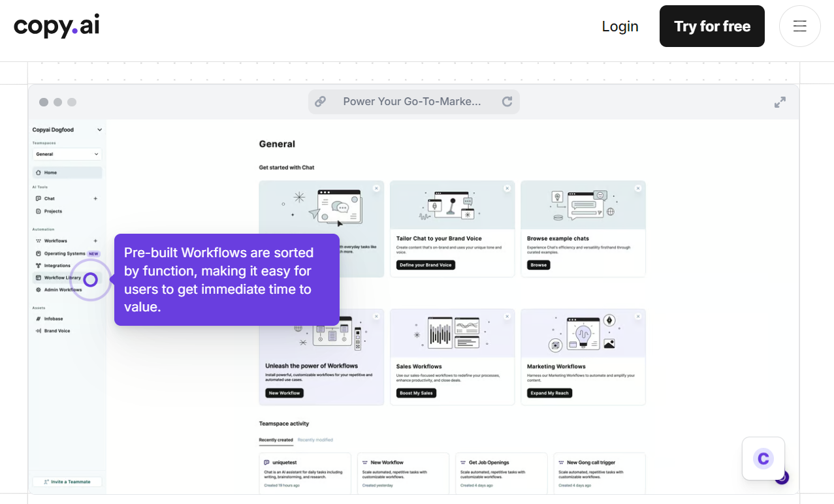Close the Sales Workflows card
This screenshot has height=504, width=834.
pos(507,317)
